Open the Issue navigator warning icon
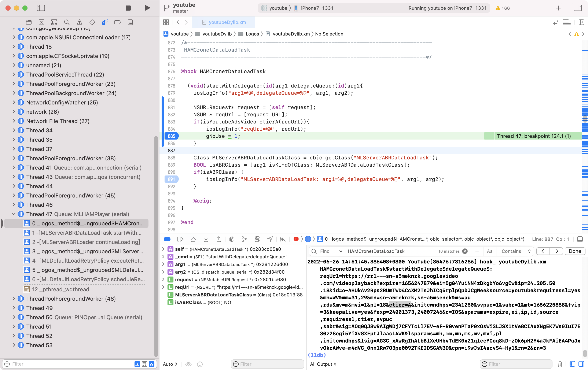This screenshot has height=370, width=588. tap(79, 22)
